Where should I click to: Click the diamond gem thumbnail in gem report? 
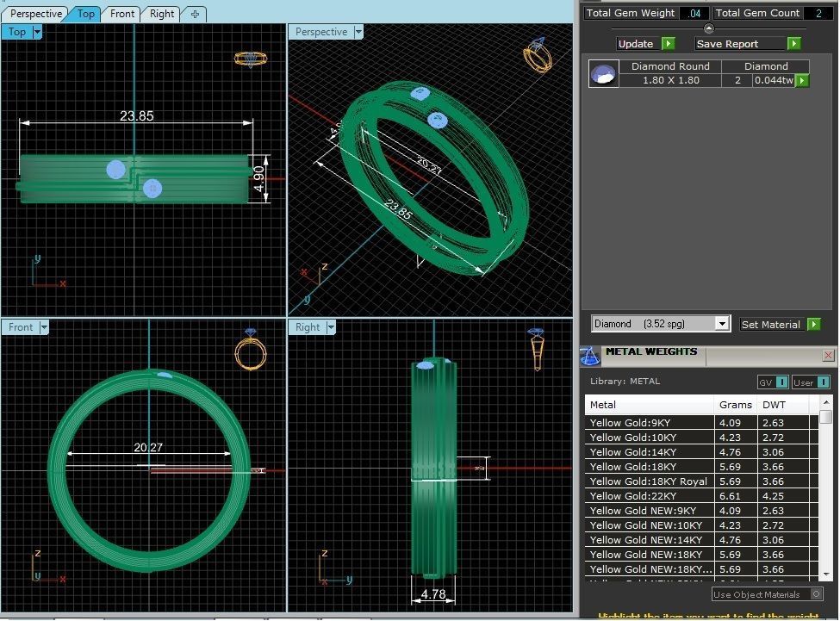coord(604,73)
